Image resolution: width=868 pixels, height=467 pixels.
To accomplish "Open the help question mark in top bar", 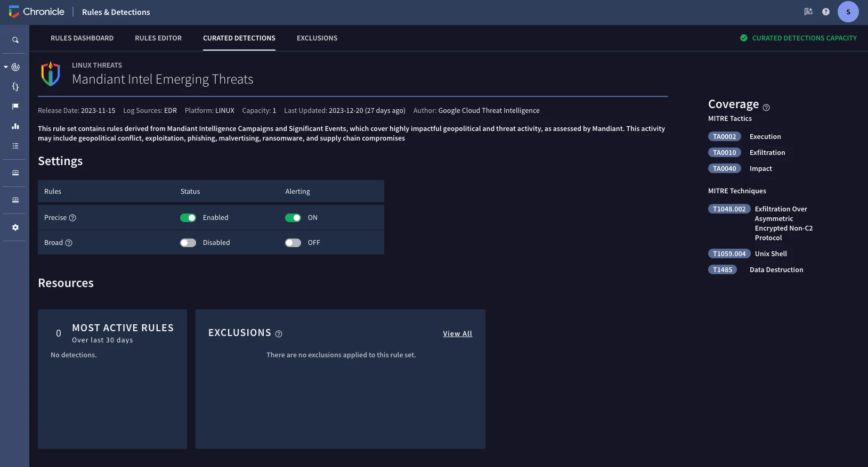I will point(826,12).
